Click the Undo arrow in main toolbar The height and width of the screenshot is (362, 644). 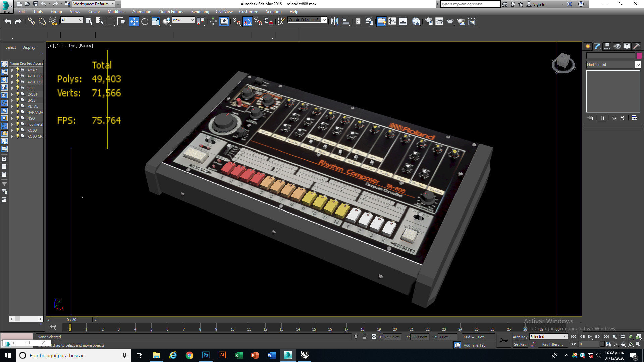point(8,21)
